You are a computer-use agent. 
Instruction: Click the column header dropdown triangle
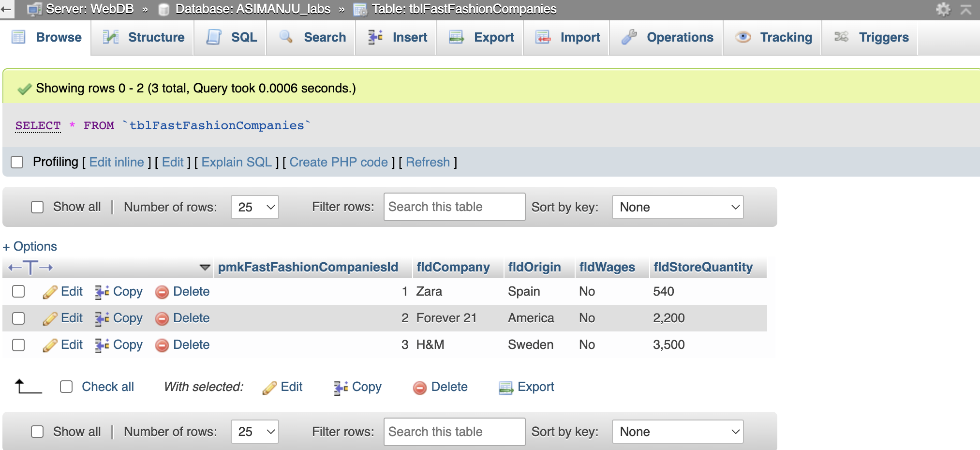(205, 267)
